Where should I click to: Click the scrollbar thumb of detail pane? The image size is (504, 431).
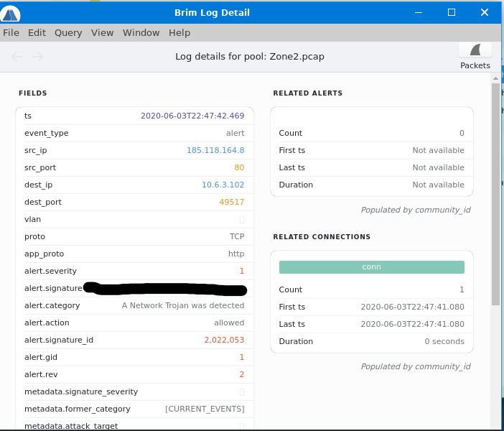tap(495, 194)
